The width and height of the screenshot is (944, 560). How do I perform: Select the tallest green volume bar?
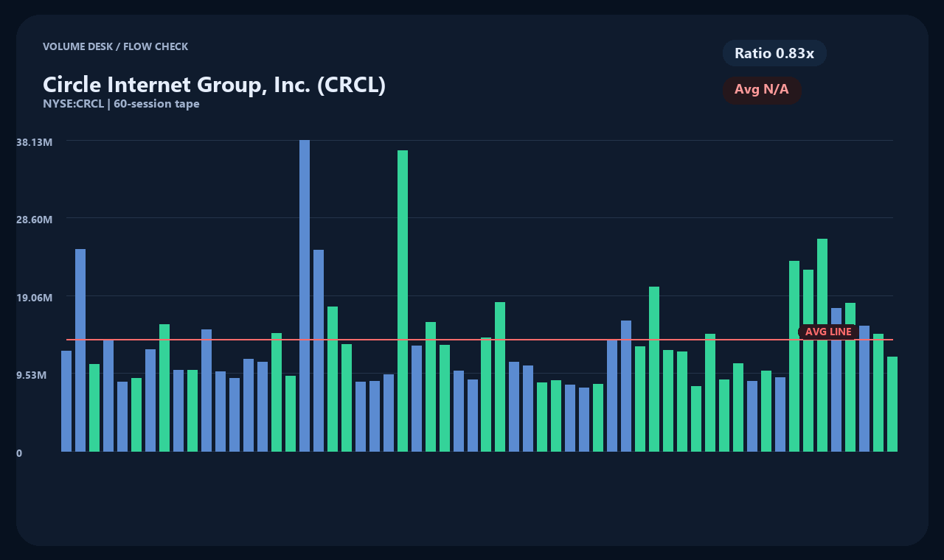tap(403, 301)
